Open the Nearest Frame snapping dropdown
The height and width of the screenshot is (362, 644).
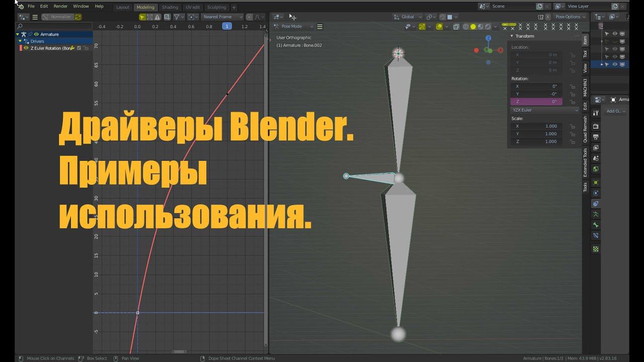222,17
